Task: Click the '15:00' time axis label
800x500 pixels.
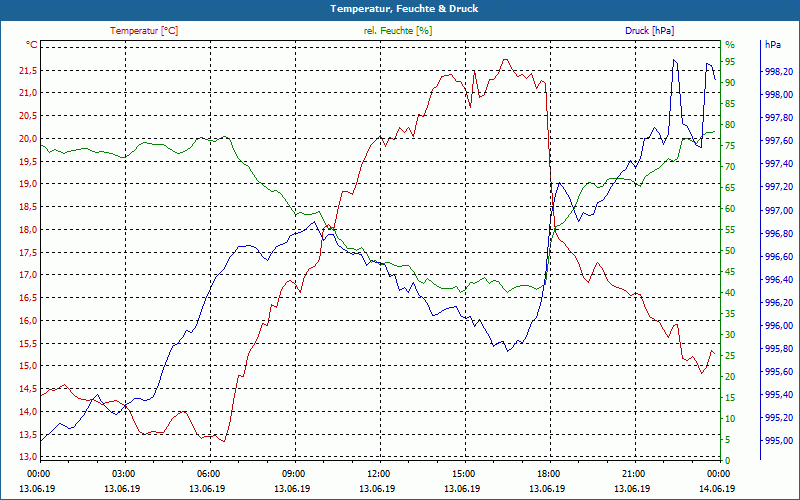Action: [x=463, y=474]
